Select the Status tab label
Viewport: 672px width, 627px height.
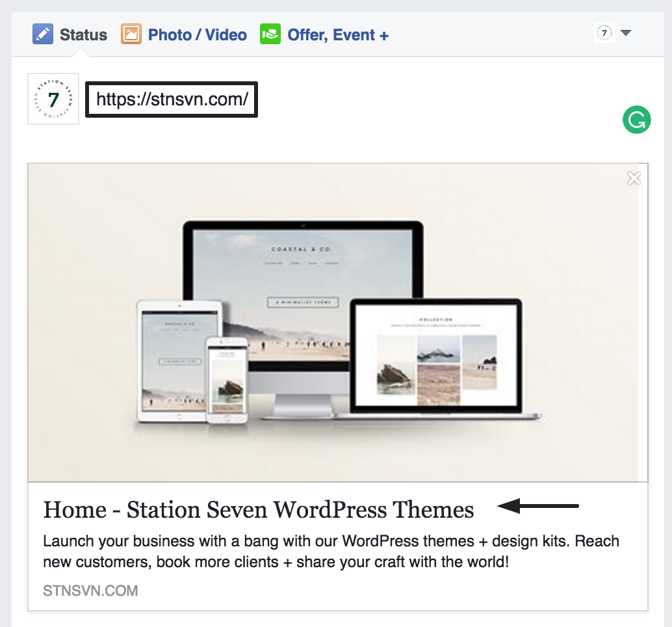pyautogui.click(x=83, y=34)
